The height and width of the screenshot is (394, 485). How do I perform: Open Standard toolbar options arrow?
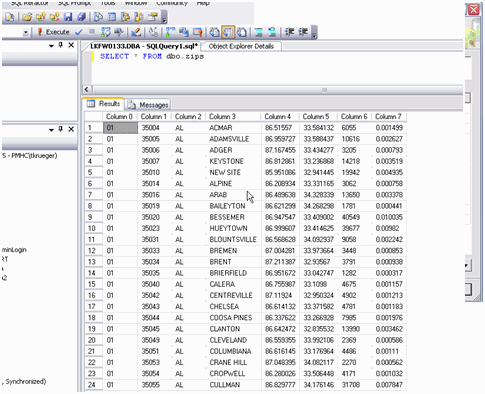[164, 17]
